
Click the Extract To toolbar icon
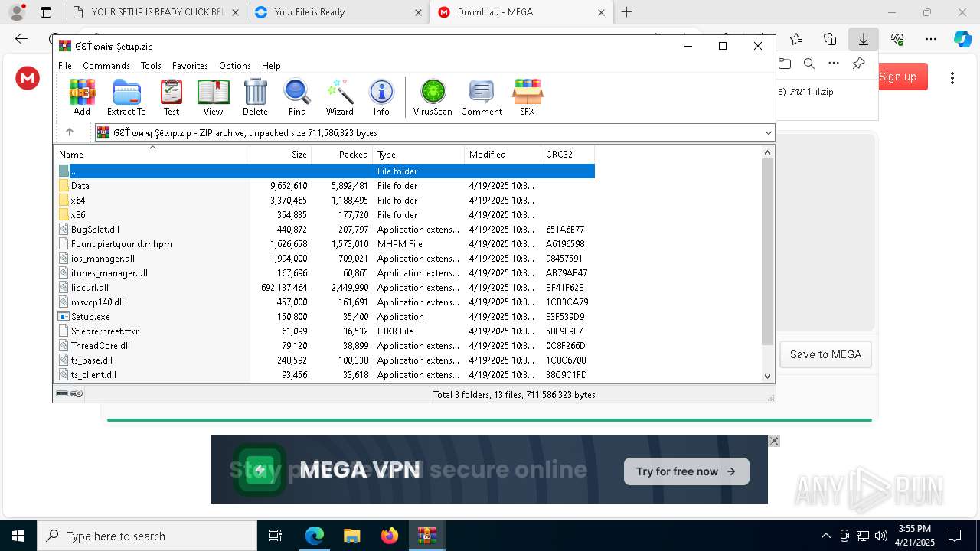tap(126, 97)
